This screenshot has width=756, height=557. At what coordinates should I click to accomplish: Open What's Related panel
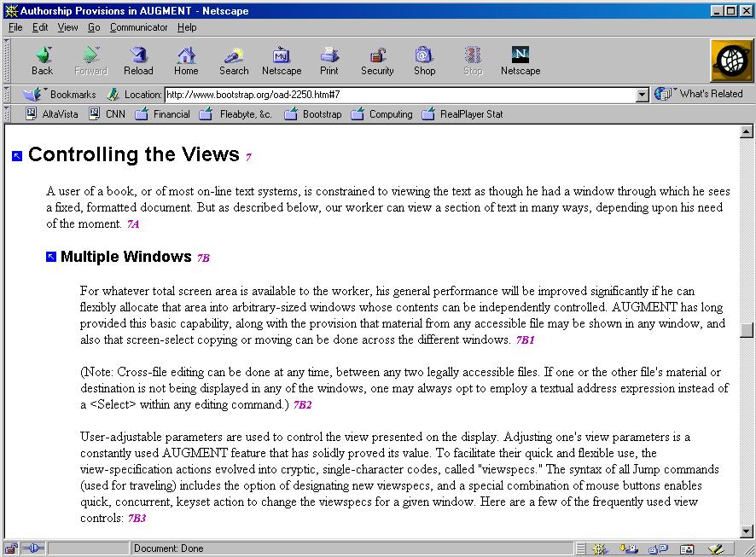(699, 94)
